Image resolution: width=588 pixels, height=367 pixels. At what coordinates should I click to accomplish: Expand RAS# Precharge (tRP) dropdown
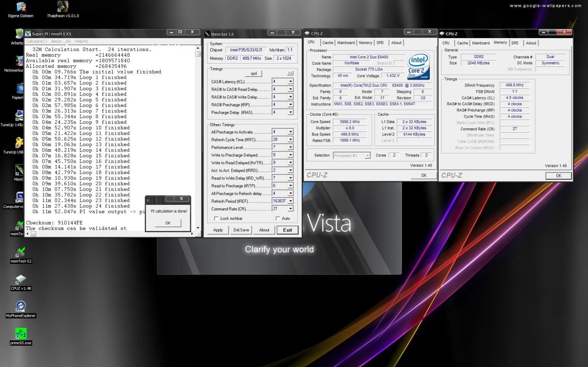click(x=290, y=104)
